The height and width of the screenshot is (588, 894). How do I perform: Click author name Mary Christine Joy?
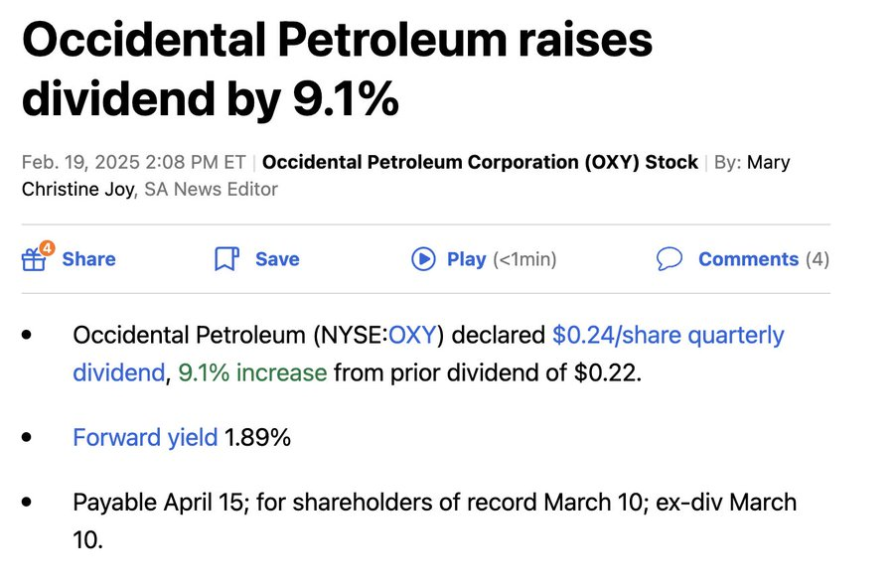pyautogui.click(x=405, y=176)
